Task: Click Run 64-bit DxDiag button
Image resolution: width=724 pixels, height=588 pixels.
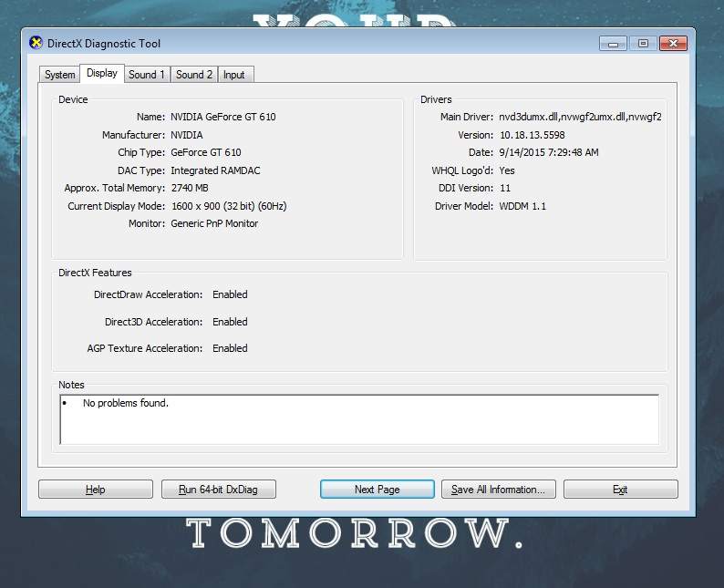Action: (219, 490)
